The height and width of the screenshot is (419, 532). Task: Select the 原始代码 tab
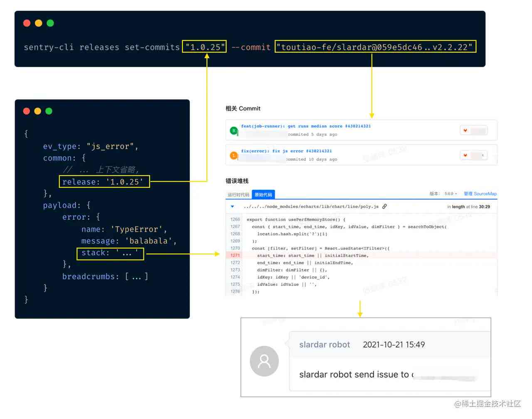[x=263, y=195]
